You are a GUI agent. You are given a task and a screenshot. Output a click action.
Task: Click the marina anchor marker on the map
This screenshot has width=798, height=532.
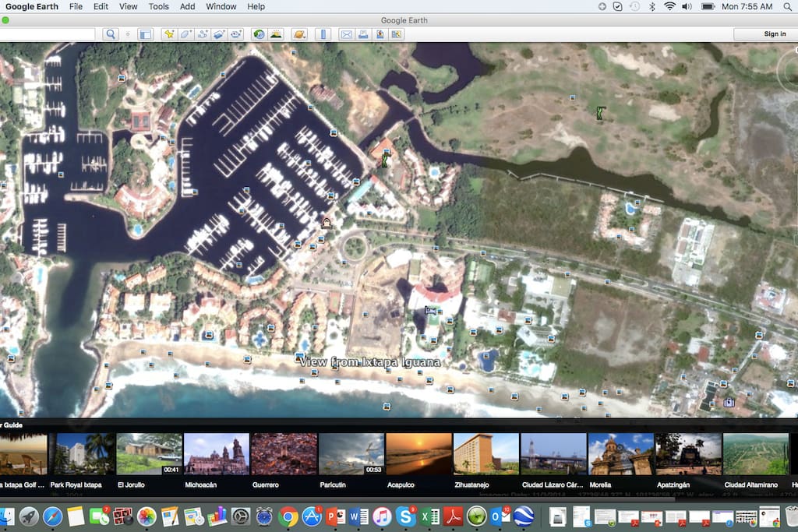click(327, 224)
